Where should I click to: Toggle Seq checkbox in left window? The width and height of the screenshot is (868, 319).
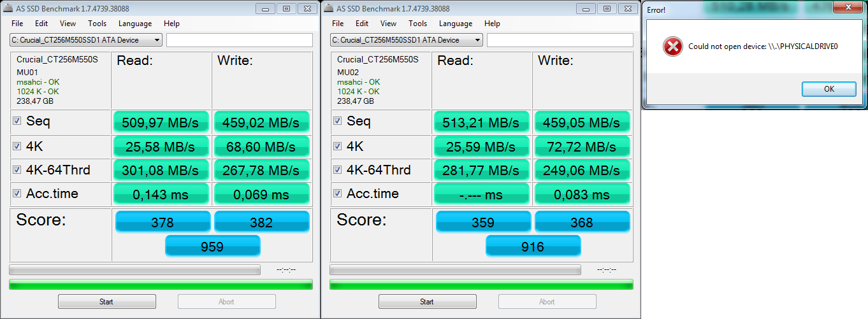click(x=17, y=121)
